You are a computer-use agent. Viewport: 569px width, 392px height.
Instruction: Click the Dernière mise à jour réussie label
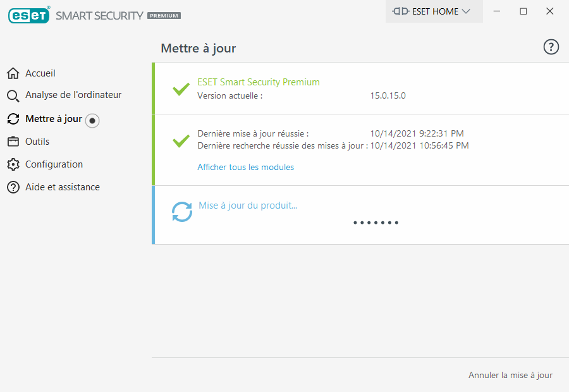click(253, 134)
